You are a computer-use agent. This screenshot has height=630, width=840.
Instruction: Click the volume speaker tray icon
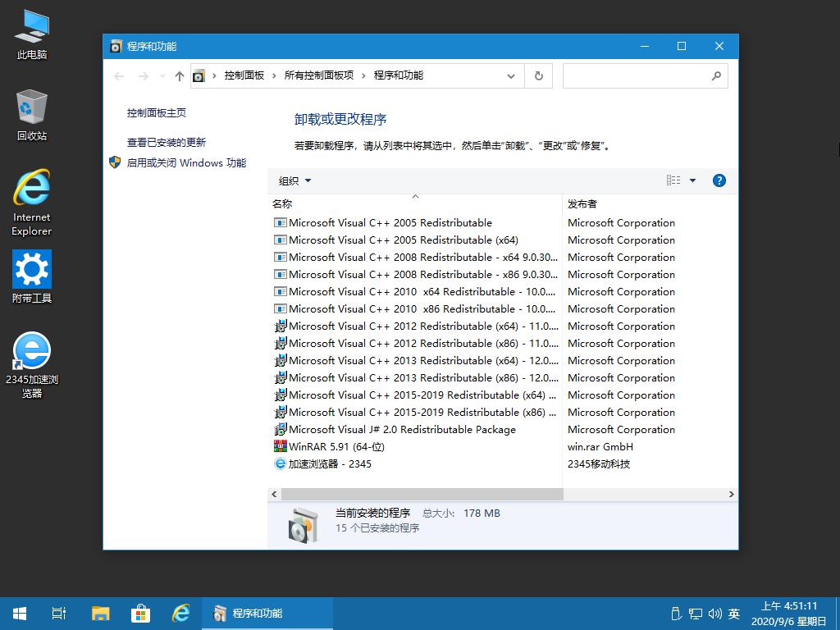point(714,614)
